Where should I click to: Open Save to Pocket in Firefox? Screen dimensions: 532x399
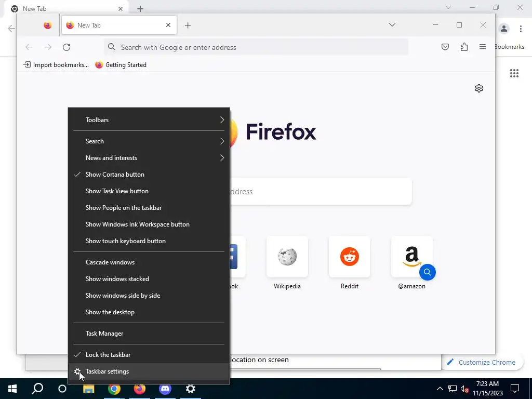(x=445, y=47)
